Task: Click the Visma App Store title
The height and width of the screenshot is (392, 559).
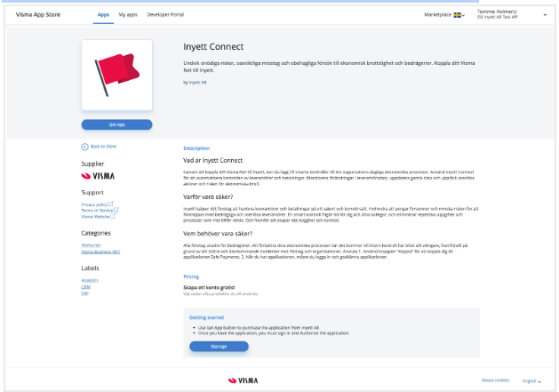Action: pyautogui.click(x=38, y=14)
